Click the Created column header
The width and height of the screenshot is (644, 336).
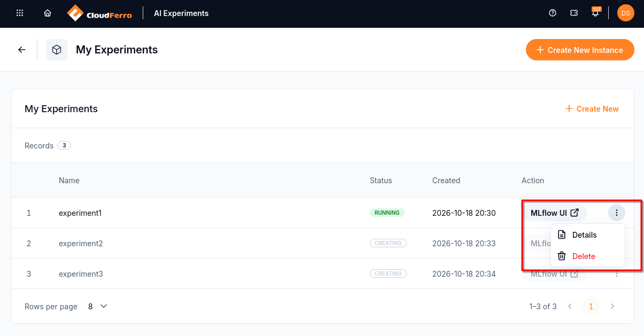(446, 181)
